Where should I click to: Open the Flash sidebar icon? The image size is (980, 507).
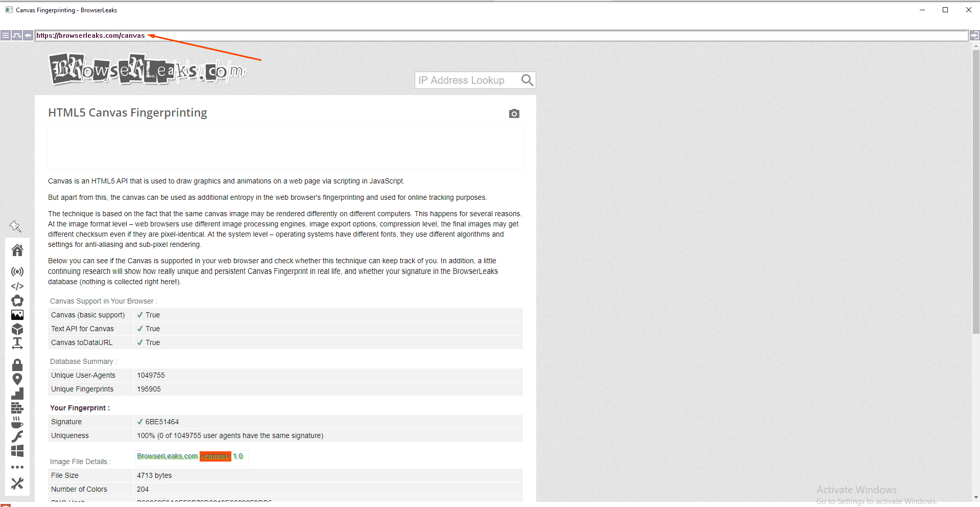tap(17, 436)
